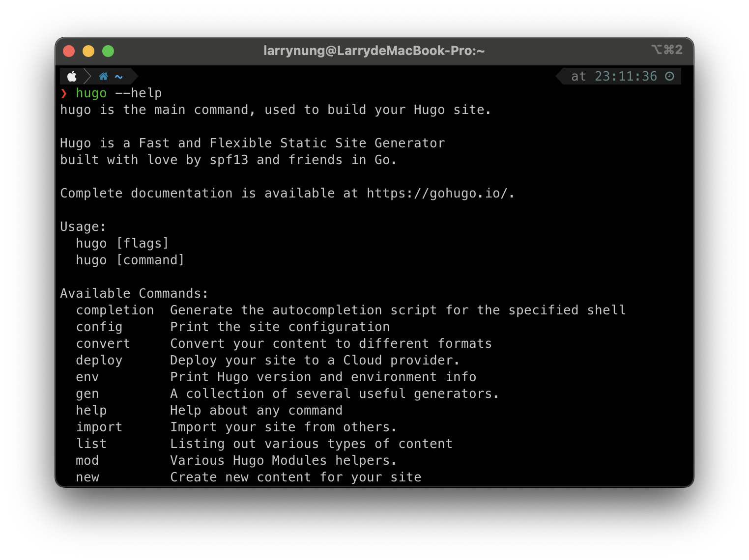Click 'Print Hugo version and environment info'
The image size is (749, 560).
point(323,377)
